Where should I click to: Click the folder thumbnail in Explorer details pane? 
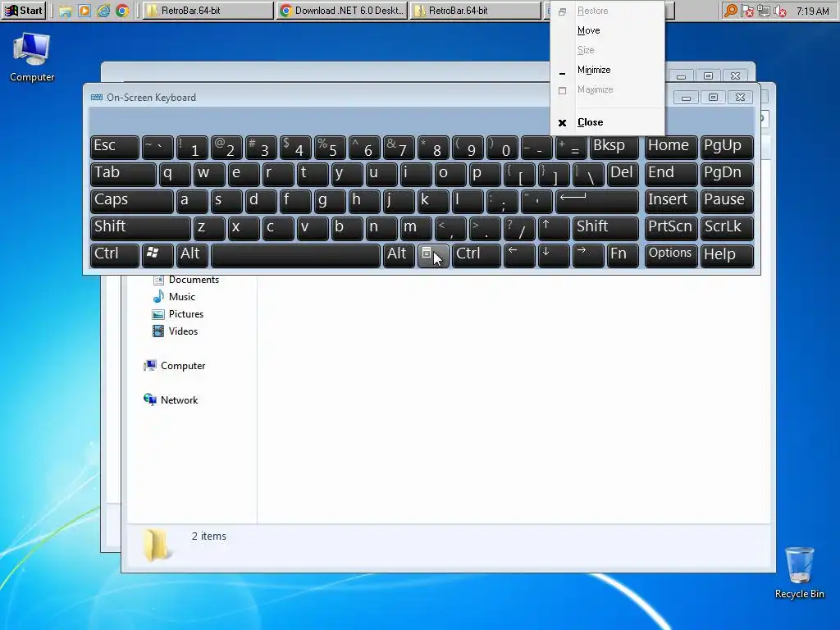pos(155,545)
